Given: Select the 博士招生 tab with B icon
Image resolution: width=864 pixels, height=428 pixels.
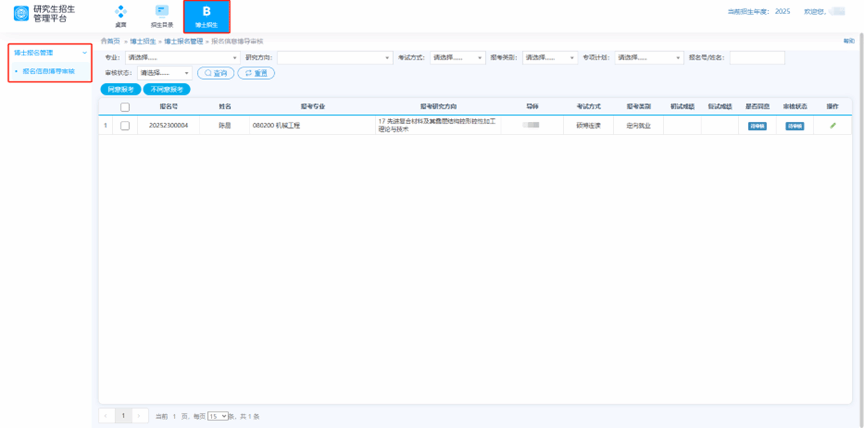Looking at the screenshot, I should [x=207, y=15].
